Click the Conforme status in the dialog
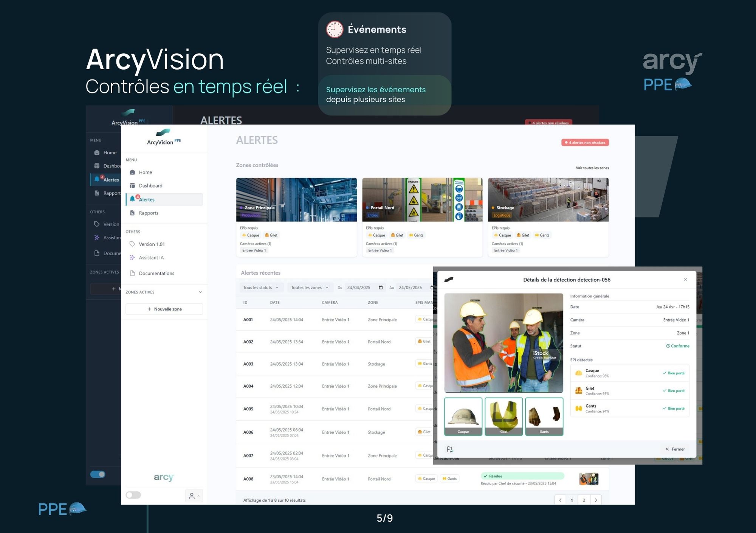Screen dimensions: 756x533 [x=678, y=346]
